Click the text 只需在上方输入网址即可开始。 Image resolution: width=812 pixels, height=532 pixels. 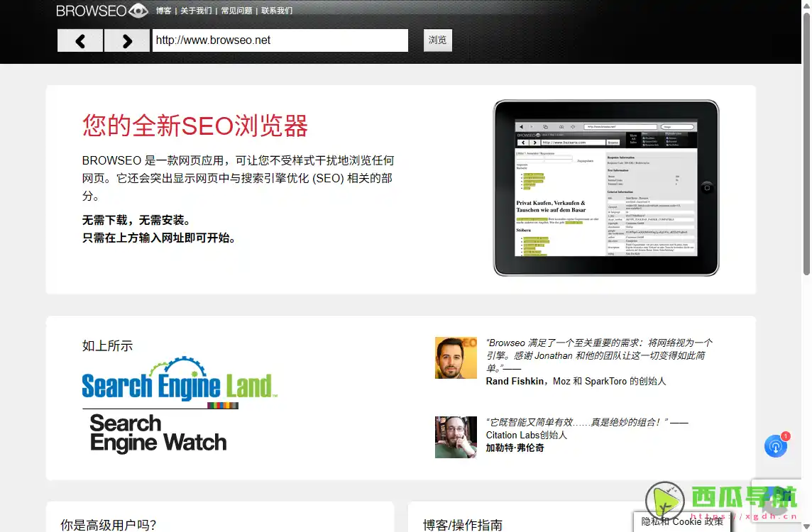(x=161, y=238)
